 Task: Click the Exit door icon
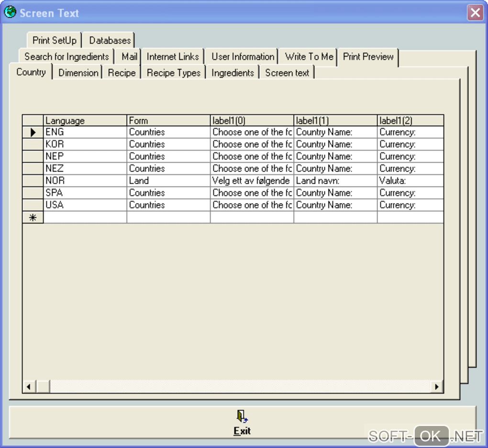(x=242, y=416)
